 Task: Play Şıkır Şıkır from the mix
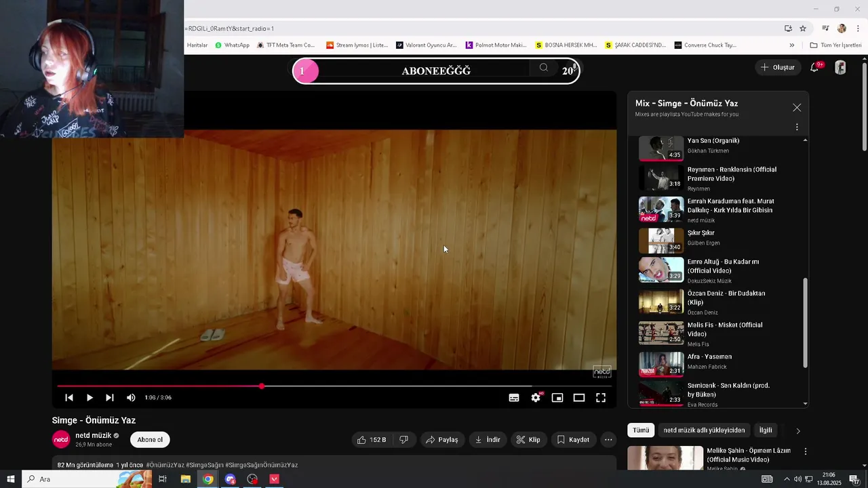click(x=701, y=233)
